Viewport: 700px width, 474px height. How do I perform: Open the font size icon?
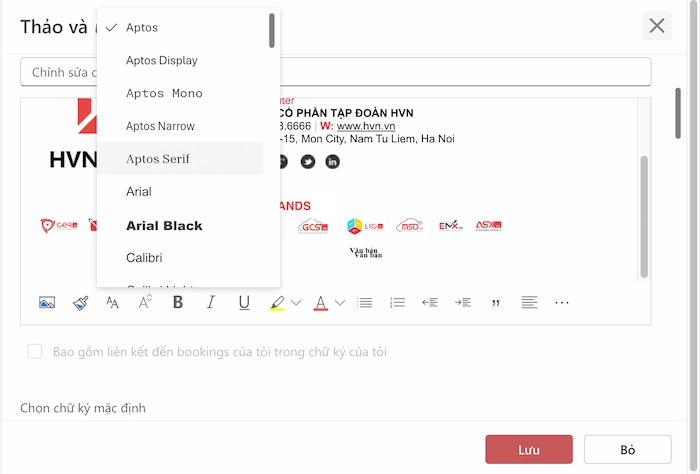(145, 302)
